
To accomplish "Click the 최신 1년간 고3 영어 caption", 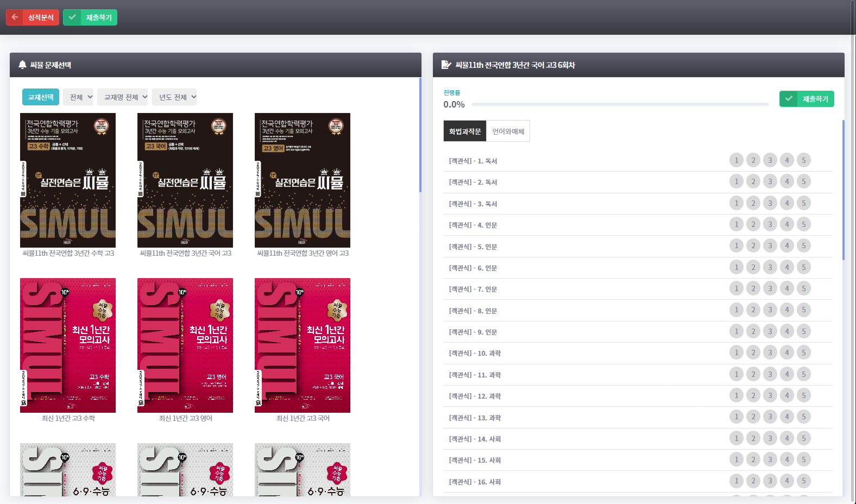I will click(x=185, y=418).
